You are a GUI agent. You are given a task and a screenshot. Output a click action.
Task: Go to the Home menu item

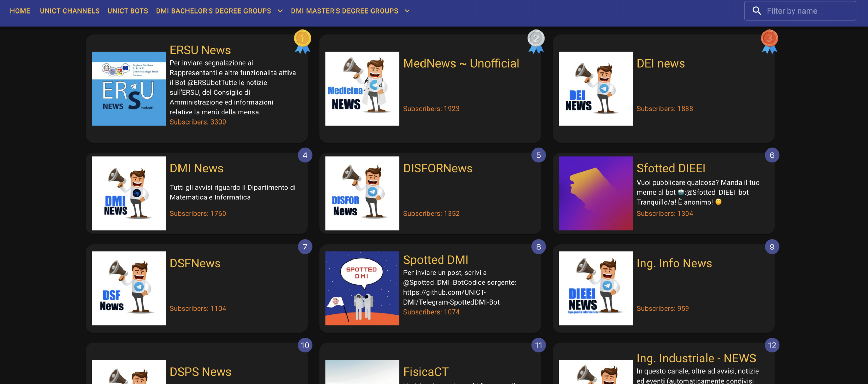20,11
